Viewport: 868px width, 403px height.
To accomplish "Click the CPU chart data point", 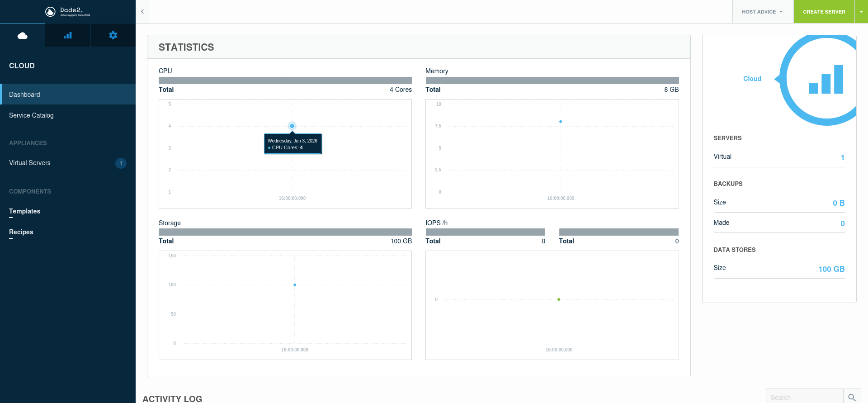I will click(292, 126).
